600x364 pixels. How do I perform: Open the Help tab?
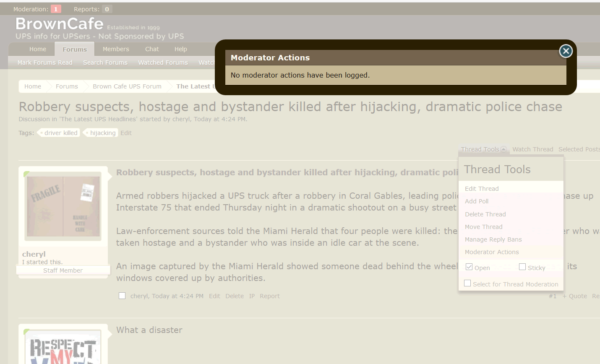[181, 49]
